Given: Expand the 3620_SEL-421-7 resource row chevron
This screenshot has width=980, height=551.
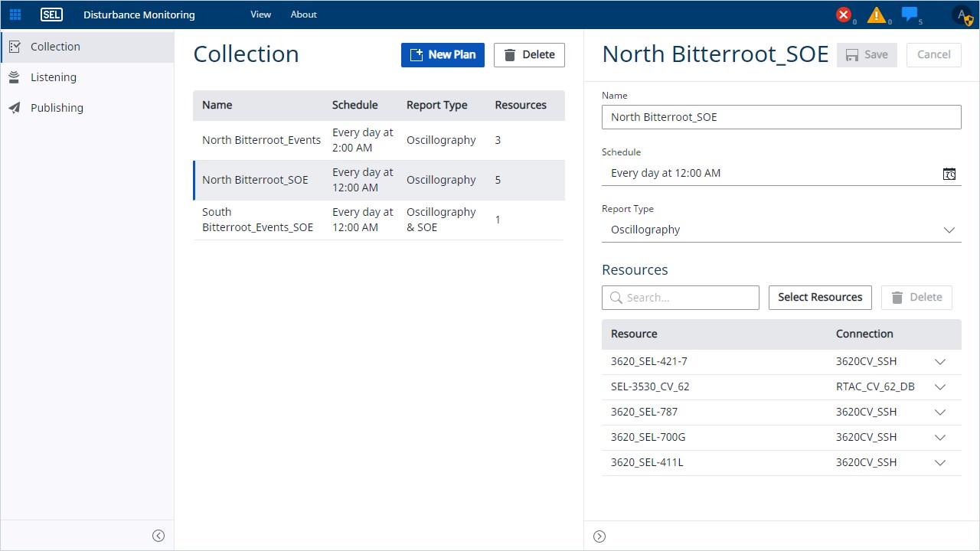Looking at the screenshot, I should [940, 362].
